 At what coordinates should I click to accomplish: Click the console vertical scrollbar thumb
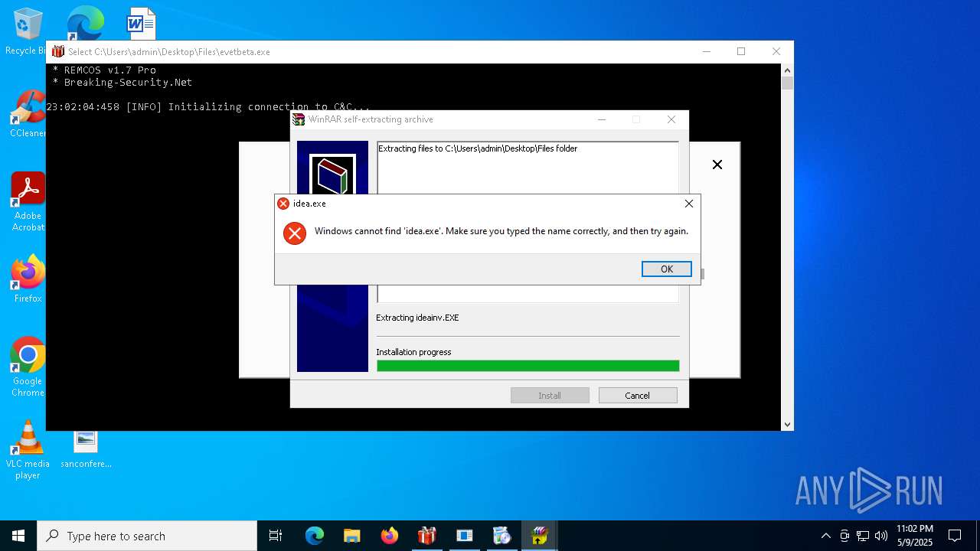[787, 83]
